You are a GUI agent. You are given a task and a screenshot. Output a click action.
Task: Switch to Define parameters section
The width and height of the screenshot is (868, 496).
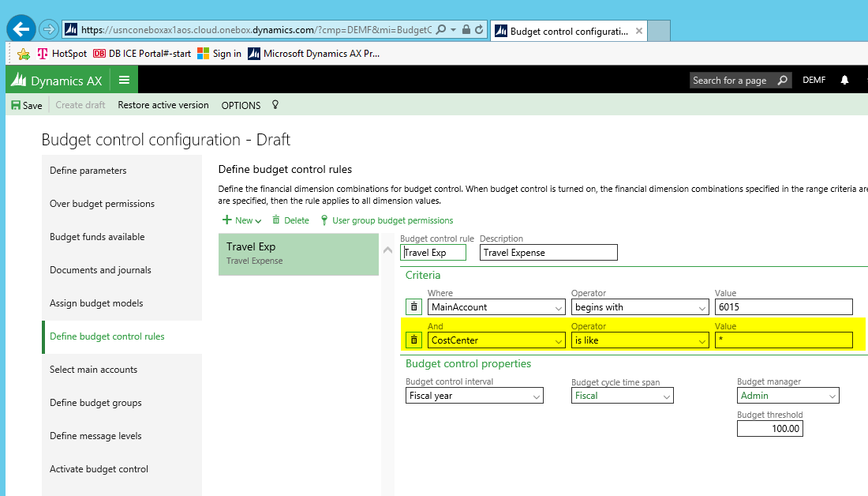pyautogui.click(x=88, y=171)
